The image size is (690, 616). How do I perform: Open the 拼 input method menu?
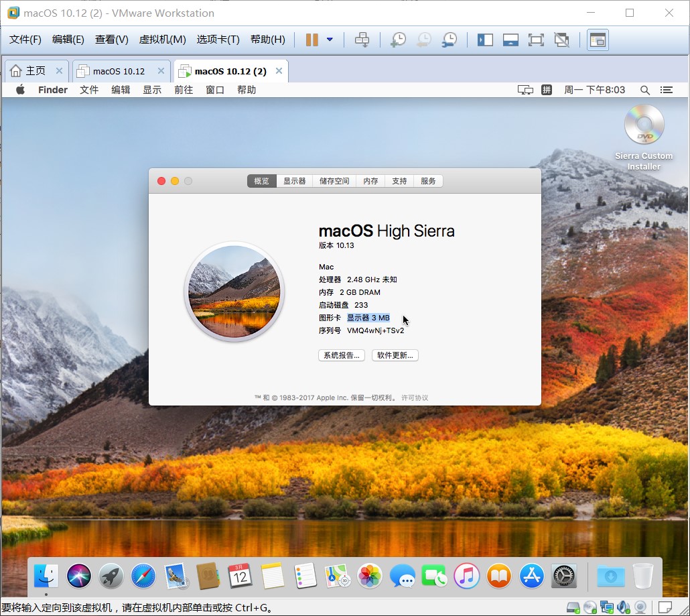[x=547, y=90]
